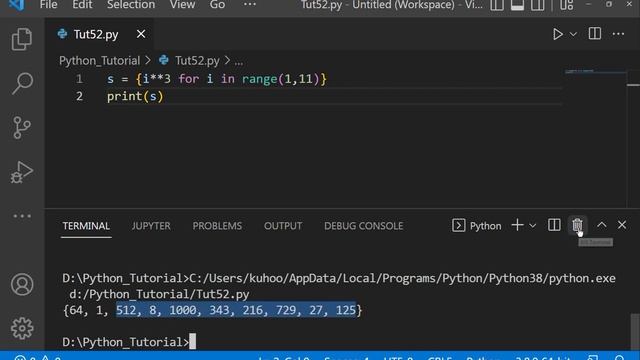Screen dimensions: 640x360
Task: Show hidden menu items via ellipsis
Action: click(x=249, y=5)
